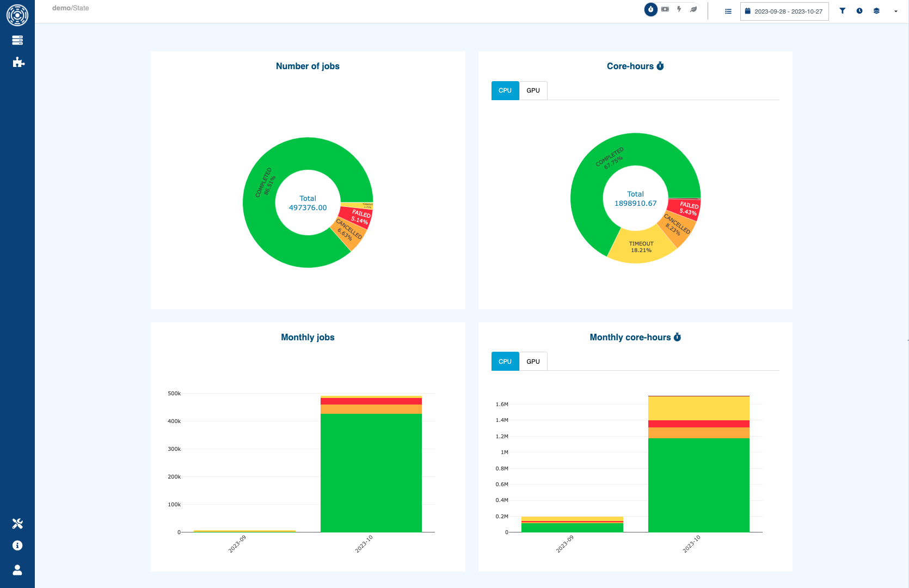Open the list view menu icon
The height and width of the screenshot is (588, 909).
tap(728, 11)
